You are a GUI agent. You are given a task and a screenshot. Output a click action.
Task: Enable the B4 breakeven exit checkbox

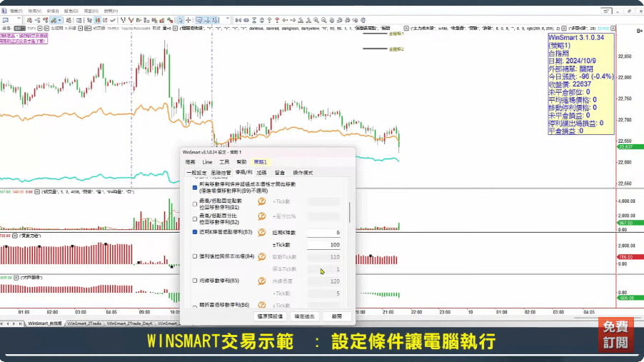(x=195, y=256)
